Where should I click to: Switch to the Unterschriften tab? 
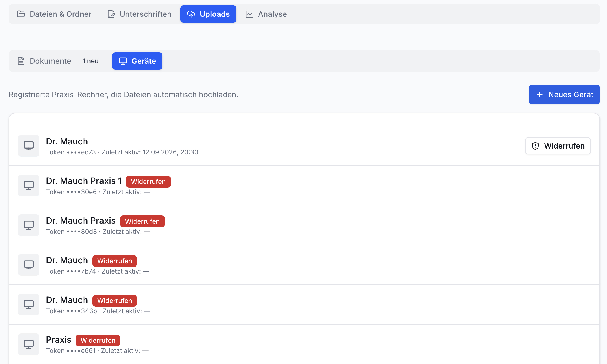pos(139,14)
